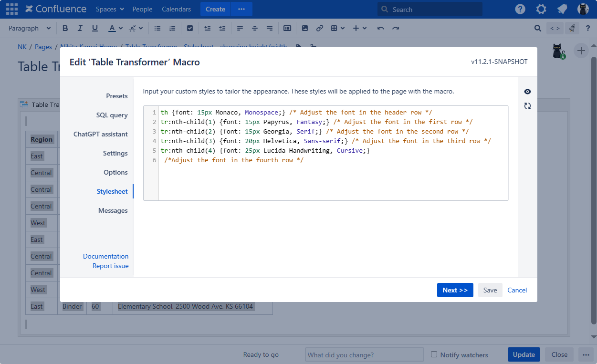Open editor keyboard shortcuts help
597x364 pixels.
(588, 28)
